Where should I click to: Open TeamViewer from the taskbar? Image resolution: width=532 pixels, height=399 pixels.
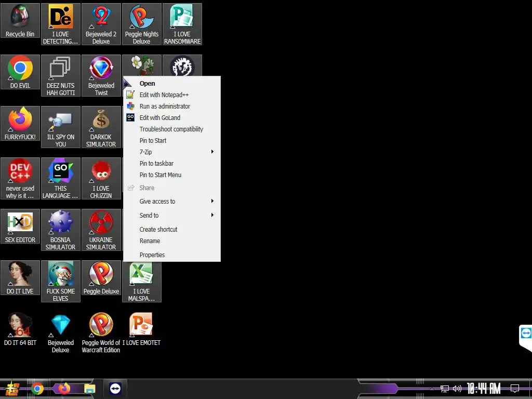tap(115, 389)
